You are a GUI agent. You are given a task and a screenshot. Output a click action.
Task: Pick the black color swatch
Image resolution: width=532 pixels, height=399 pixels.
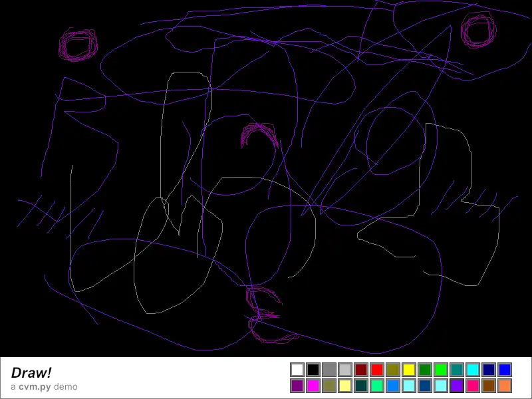(x=313, y=370)
